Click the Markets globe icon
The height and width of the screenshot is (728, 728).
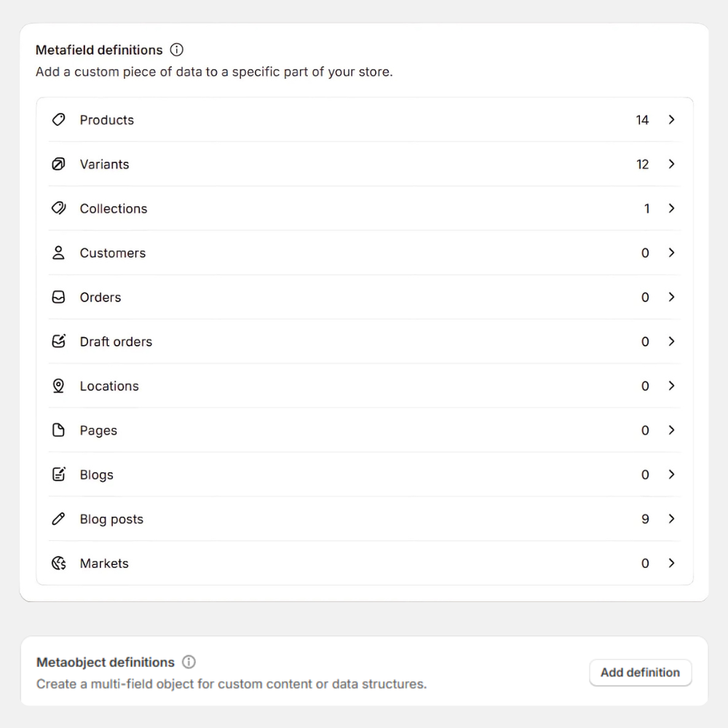click(x=59, y=563)
